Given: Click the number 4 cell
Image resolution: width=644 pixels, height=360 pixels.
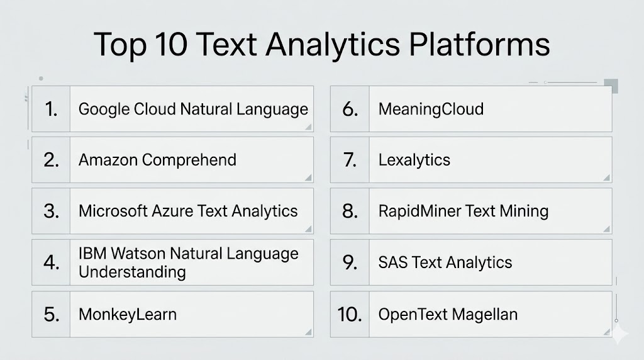Looking at the screenshot, I should 51,262.
